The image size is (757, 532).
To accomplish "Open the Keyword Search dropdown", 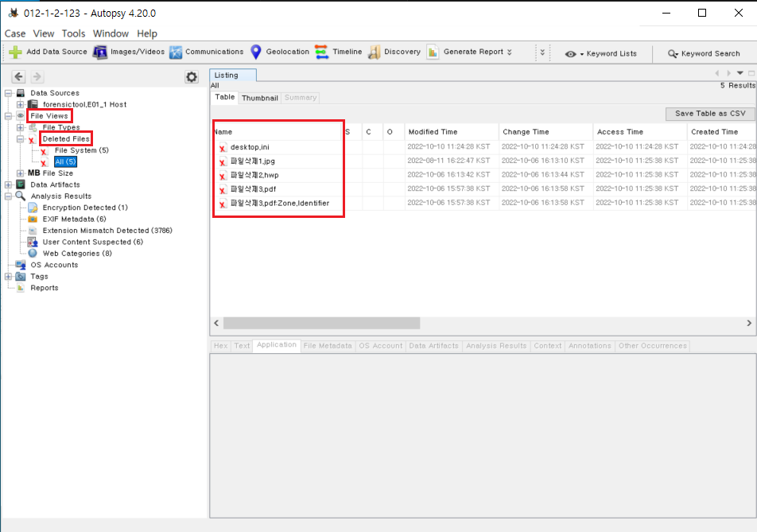I will click(x=673, y=53).
